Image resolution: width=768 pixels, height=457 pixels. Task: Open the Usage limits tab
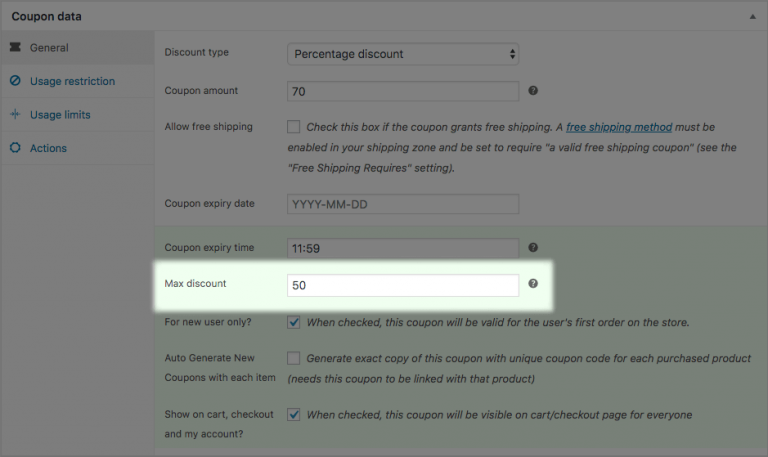click(x=60, y=115)
